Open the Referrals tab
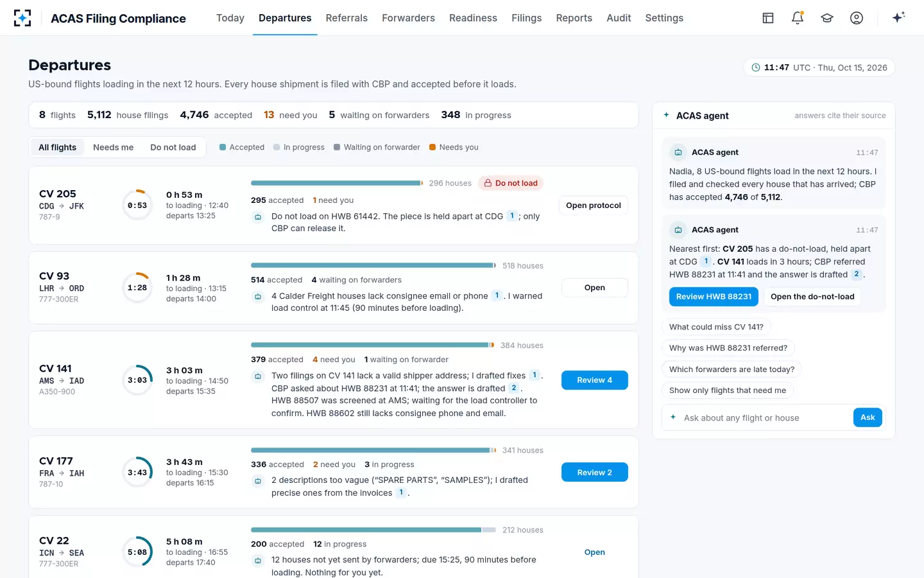The height and width of the screenshot is (578, 924). pos(346,18)
